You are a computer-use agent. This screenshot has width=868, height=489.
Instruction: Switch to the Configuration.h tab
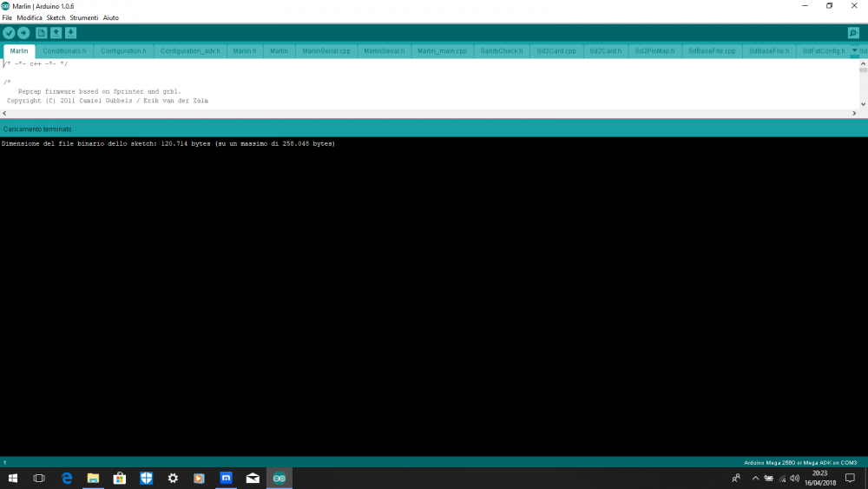(123, 51)
